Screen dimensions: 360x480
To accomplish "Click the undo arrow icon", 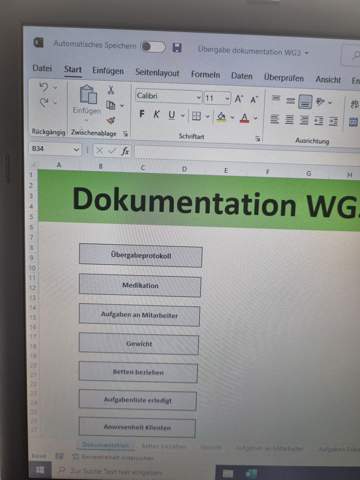I will pyautogui.click(x=44, y=87).
